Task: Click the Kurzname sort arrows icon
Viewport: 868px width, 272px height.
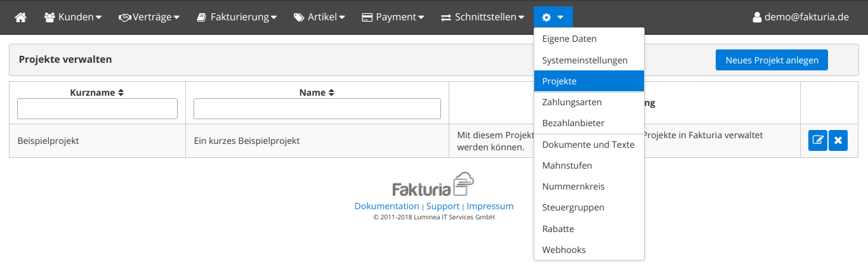Action: 121,93
